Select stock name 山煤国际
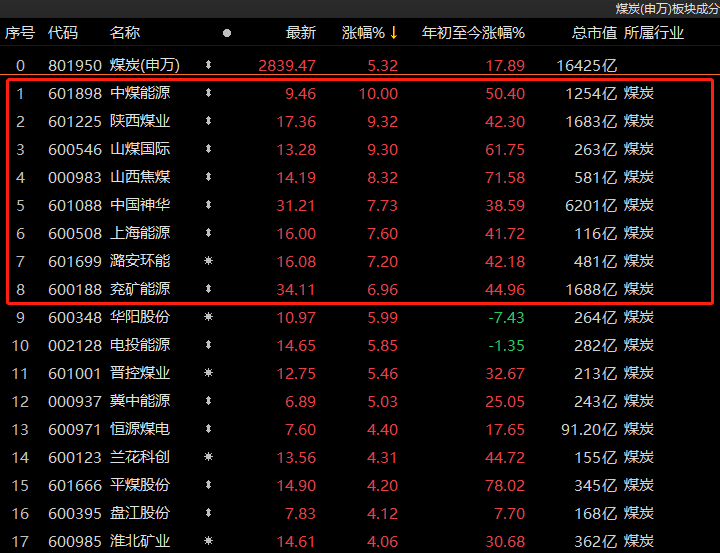Viewport: 720px width, 553px height. 140,149
